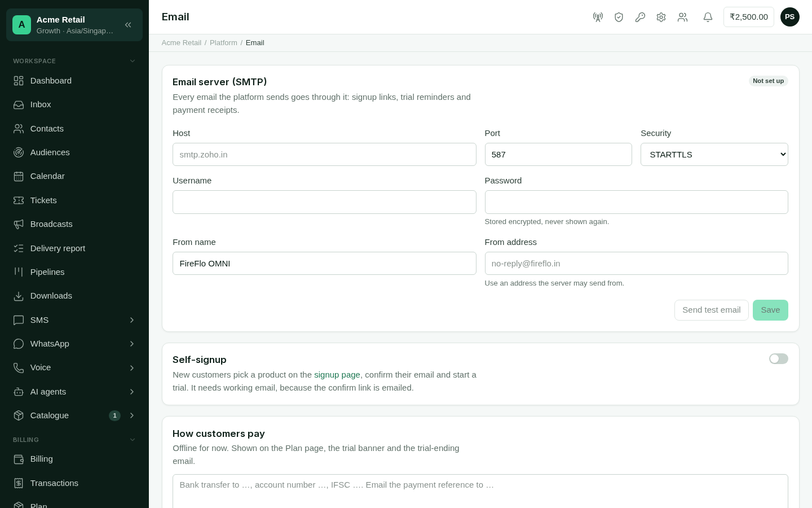Click Acme Retail breadcrumb
The image size is (812, 508).
[x=182, y=43]
